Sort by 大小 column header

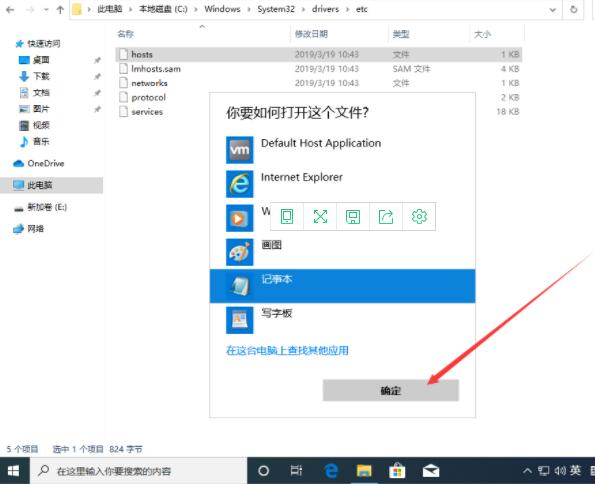click(x=483, y=34)
